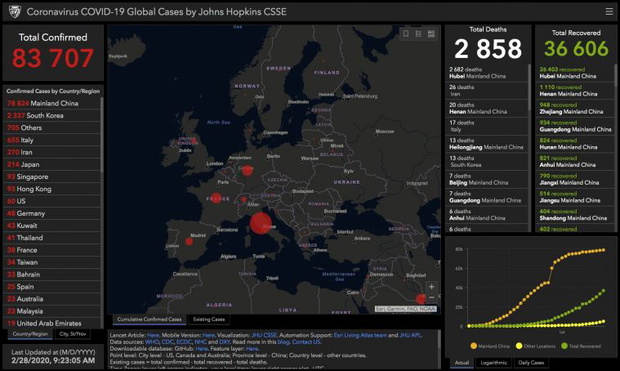Switch chart to Logarithmic tab

[x=493, y=363]
